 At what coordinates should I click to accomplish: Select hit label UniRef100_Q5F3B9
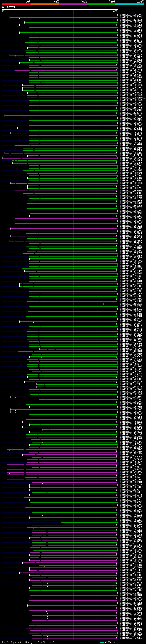tap(131, 78)
